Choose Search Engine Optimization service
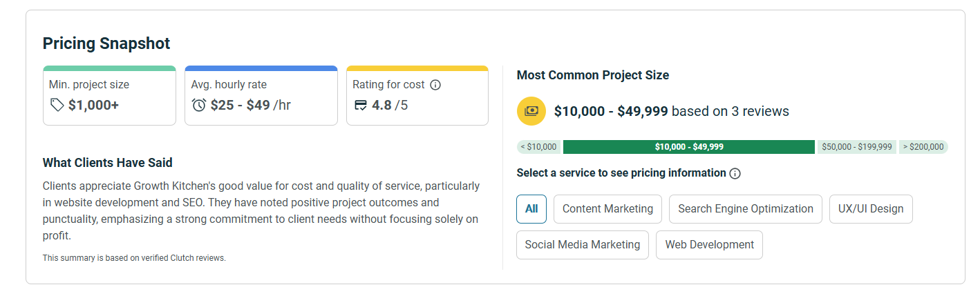The height and width of the screenshot is (296, 980). coord(745,209)
